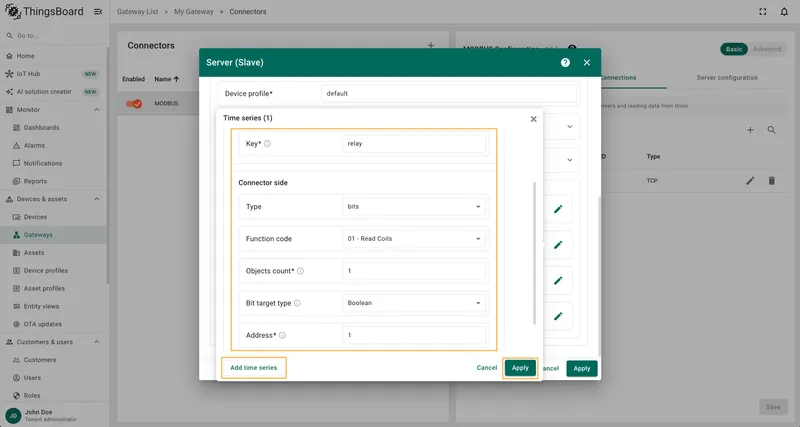Show info for Address field

(282, 335)
